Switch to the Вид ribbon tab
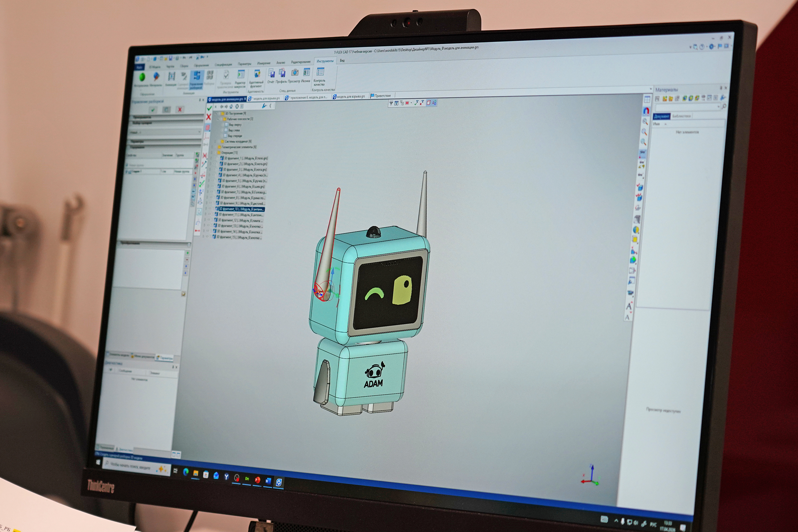 [x=342, y=61]
